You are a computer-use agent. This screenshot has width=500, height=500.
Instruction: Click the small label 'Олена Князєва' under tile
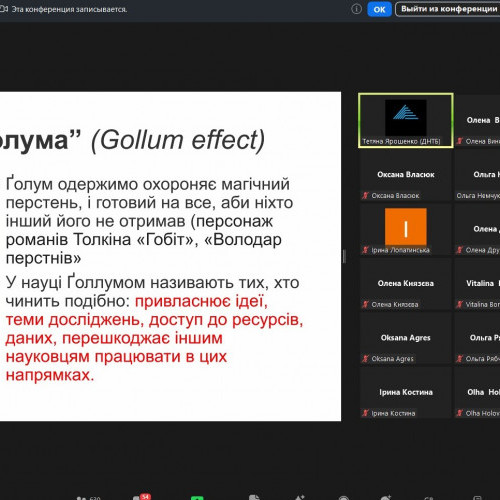395,304
